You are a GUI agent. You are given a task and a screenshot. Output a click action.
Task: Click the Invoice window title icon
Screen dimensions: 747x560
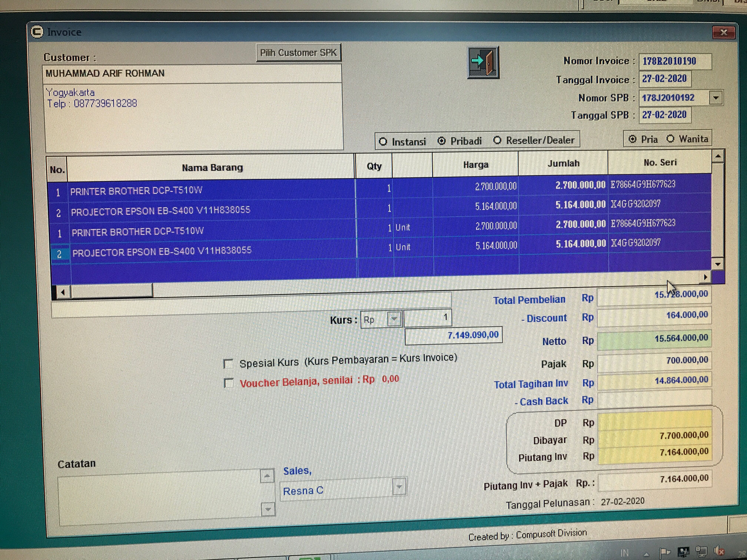click(37, 32)
